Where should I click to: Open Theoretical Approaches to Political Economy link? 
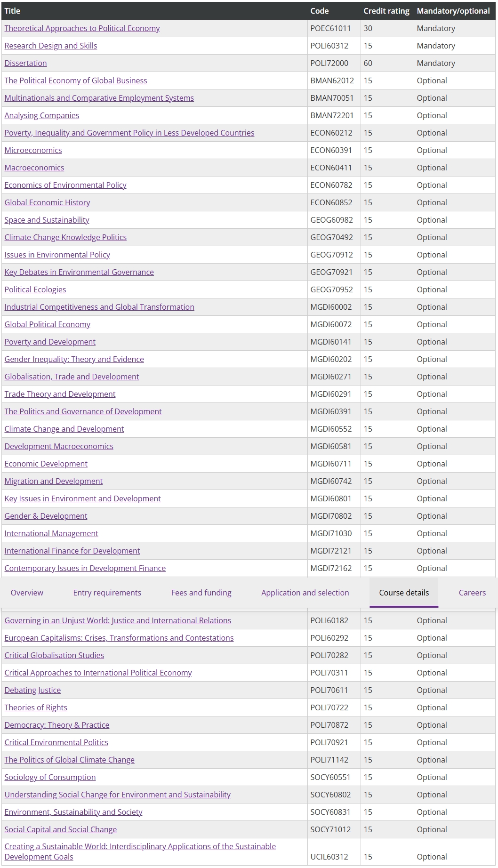(x=82, y=28)
